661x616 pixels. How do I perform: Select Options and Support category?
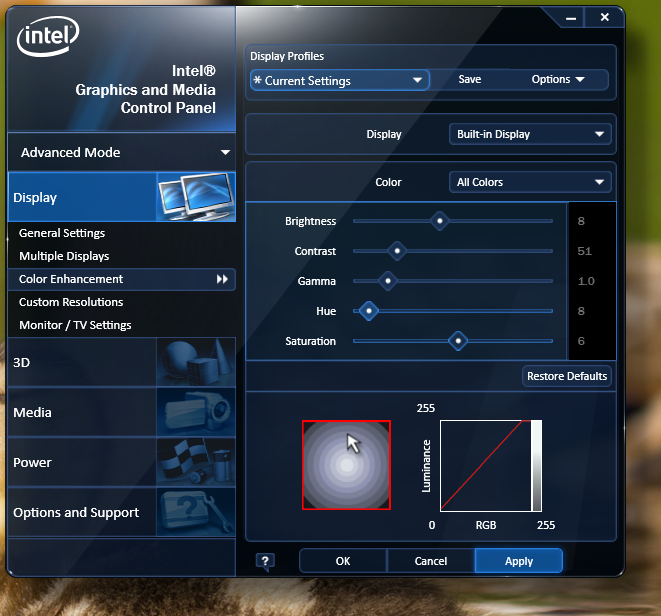point(122,512)
